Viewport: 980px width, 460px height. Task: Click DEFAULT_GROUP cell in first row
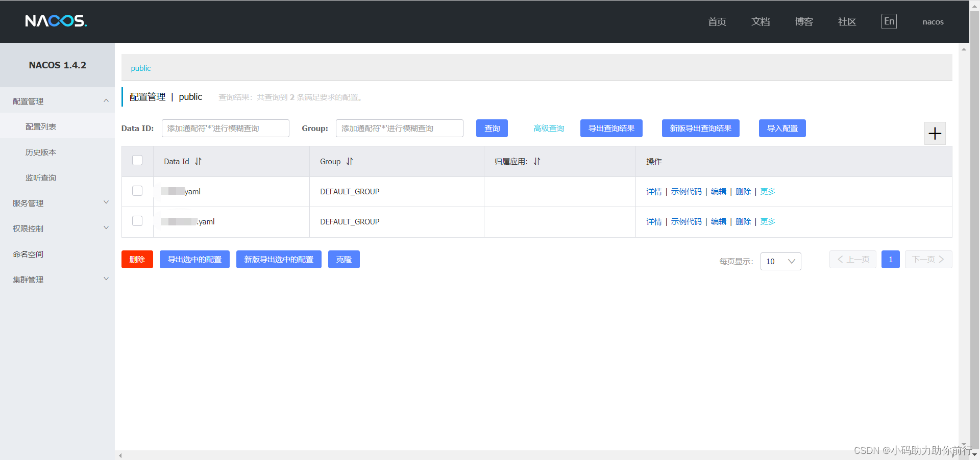350,192
